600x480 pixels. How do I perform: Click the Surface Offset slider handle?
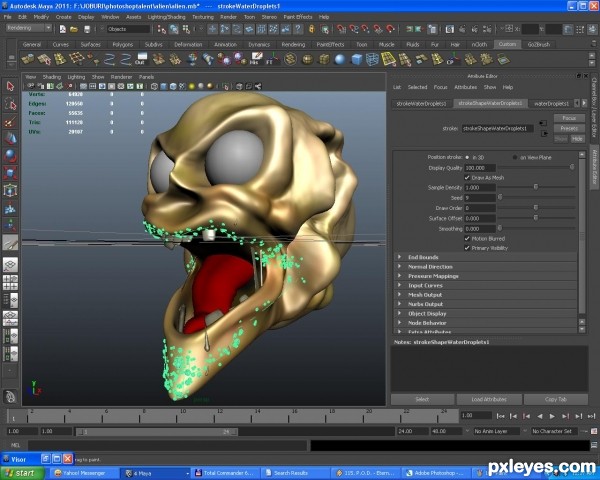point(536,218)
